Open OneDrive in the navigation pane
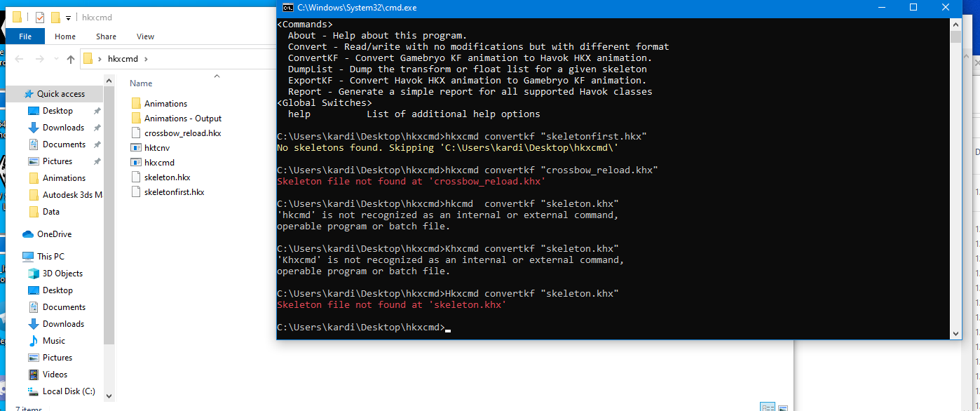980x411 pixels. [54, 234]
